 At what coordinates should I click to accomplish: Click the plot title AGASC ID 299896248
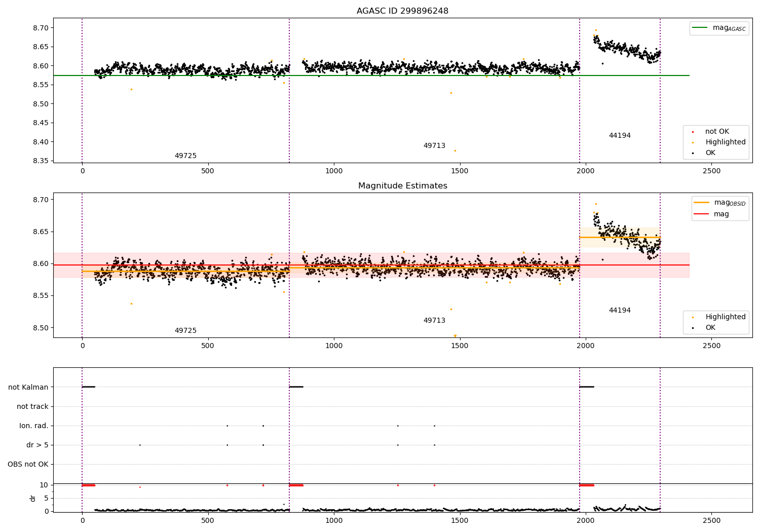point(402,11)
